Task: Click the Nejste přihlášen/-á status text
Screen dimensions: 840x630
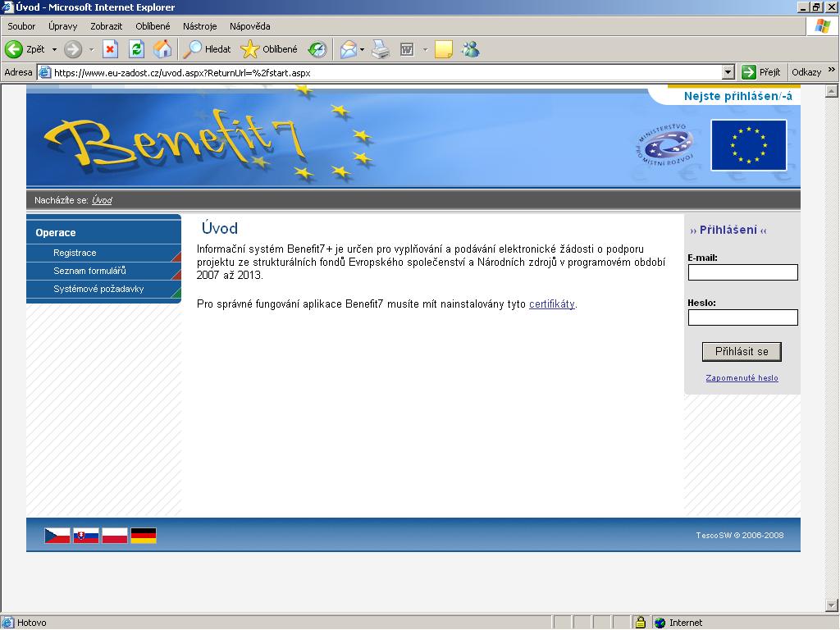Action: [x=738, y=96]
